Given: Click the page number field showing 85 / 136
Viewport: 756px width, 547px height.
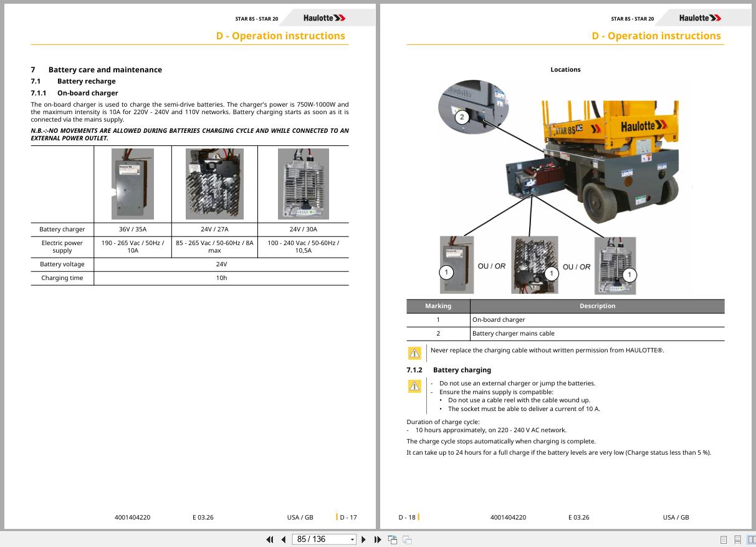Looking at the screenshot, I should click(x=320, y=540).
